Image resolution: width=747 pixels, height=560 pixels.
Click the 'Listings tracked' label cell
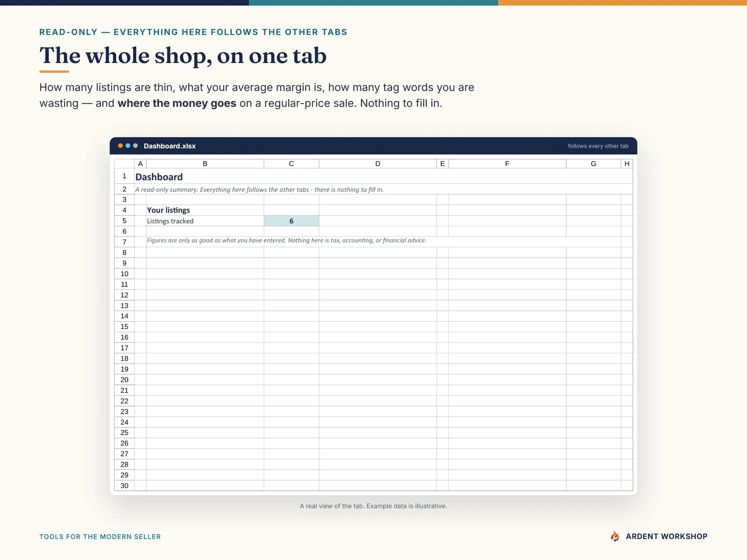pos(205,221)
